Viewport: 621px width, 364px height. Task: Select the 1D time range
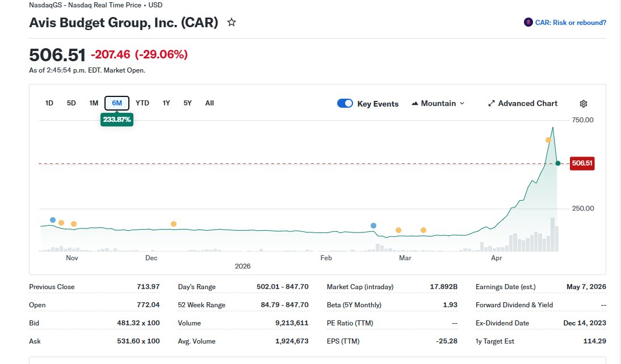[49, 103]
